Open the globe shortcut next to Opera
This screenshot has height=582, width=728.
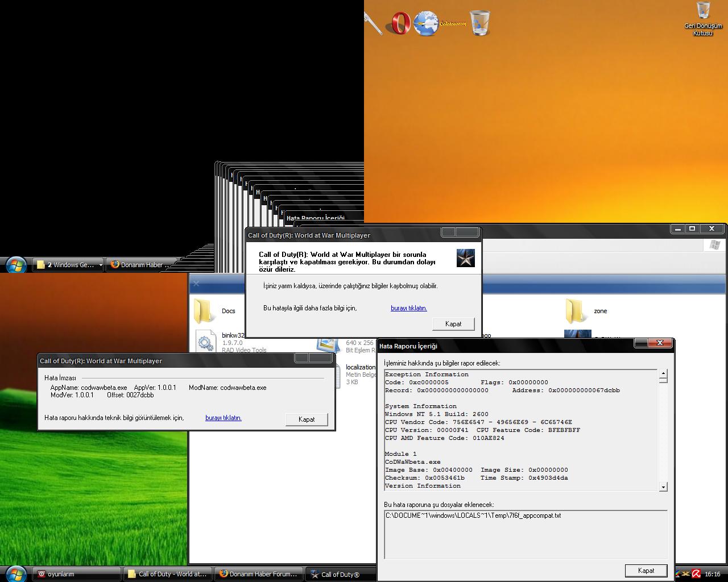(x=425, y=23)
